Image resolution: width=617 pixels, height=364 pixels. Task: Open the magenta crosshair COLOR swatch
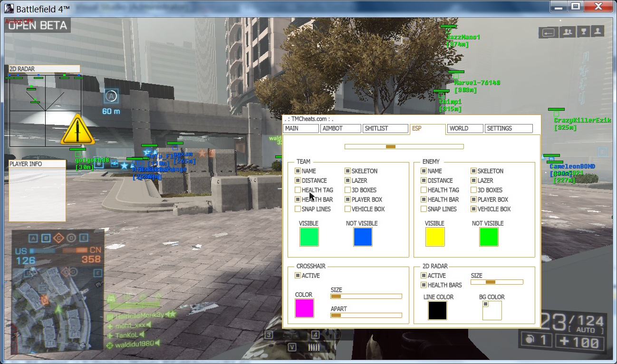(x=304, y=308)
